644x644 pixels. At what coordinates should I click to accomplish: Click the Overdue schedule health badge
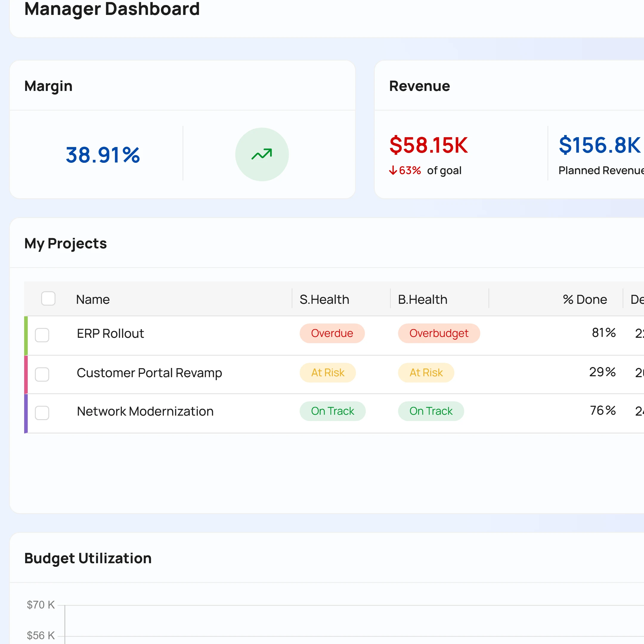point(332,333)
